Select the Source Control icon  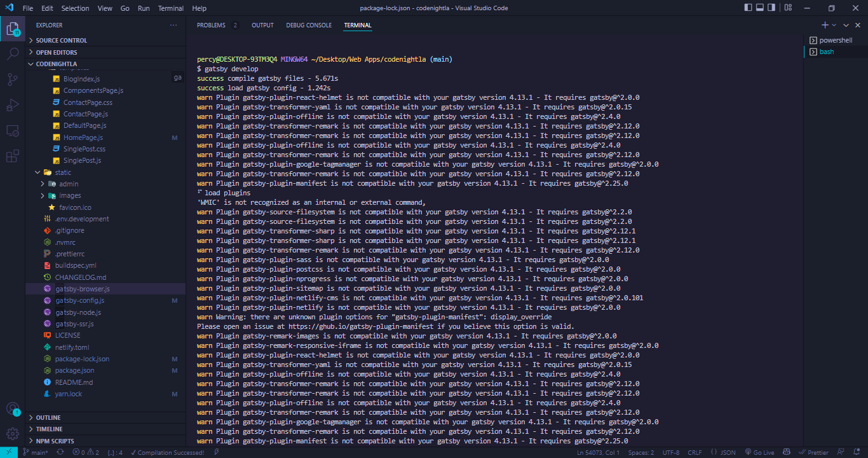click(x=13, y=79)
